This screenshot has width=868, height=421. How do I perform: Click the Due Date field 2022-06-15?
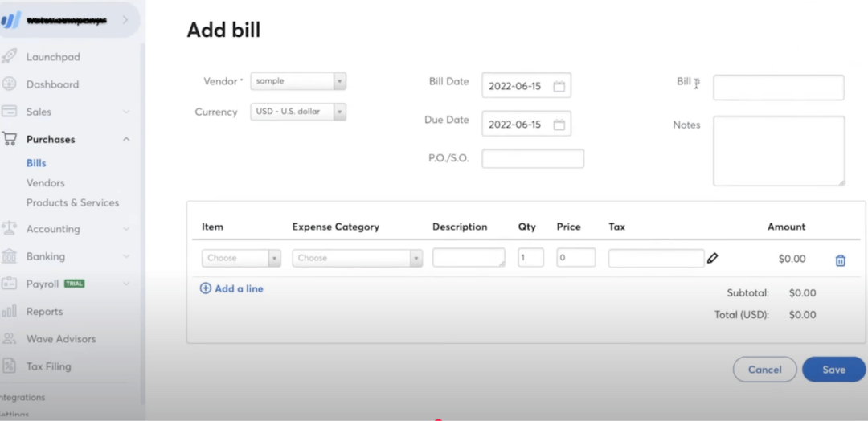pyautogui.click(x=526, y=124)
